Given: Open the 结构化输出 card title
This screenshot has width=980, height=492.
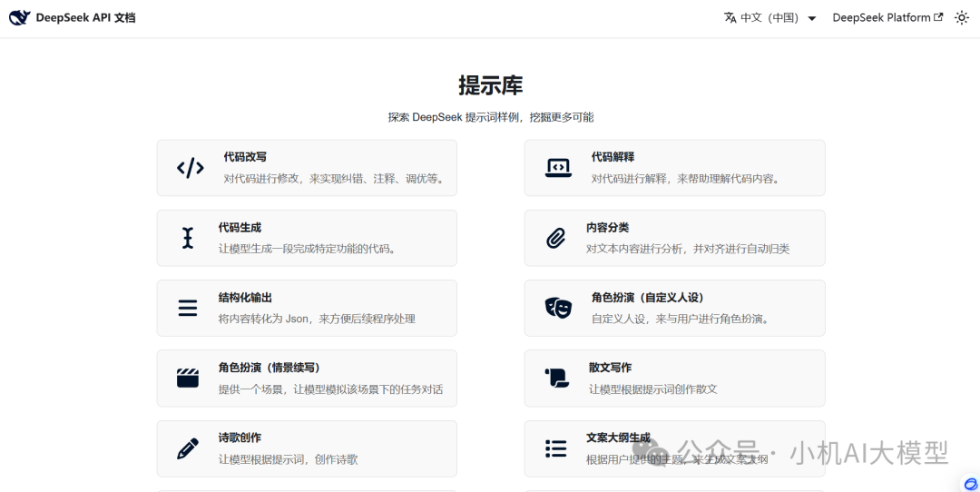Looking at the screenshot, I should point(245,298).
